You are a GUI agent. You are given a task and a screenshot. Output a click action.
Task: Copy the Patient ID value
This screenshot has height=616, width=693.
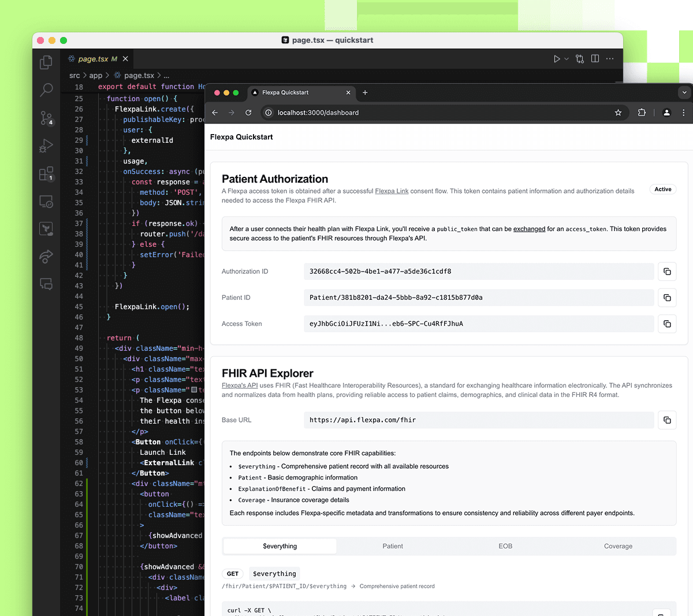(x=667, y=298)
